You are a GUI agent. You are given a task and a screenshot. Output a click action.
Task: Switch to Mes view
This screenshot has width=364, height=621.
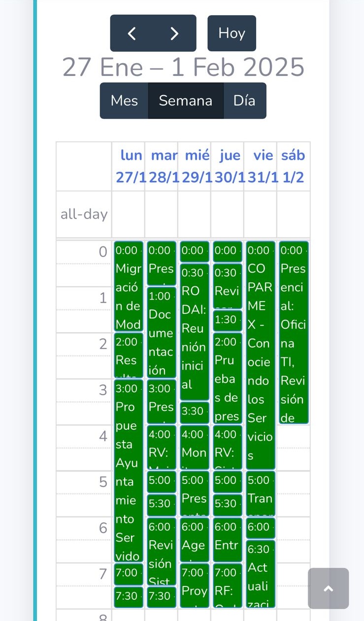pyautogui.click(x=124, y=101)
